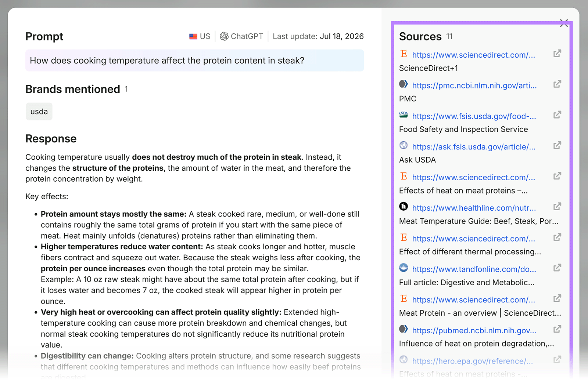
Task: Open the sciencedirect.com link above ScienceDirect+1
Action: pyautogui.click(x=473, y=55)
